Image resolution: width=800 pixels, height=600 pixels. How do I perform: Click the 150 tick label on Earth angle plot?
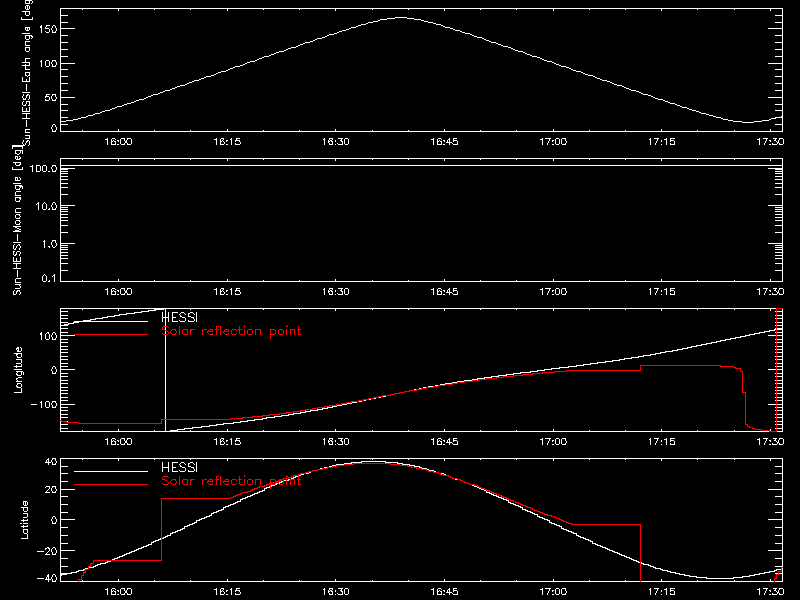pos(48,29)
